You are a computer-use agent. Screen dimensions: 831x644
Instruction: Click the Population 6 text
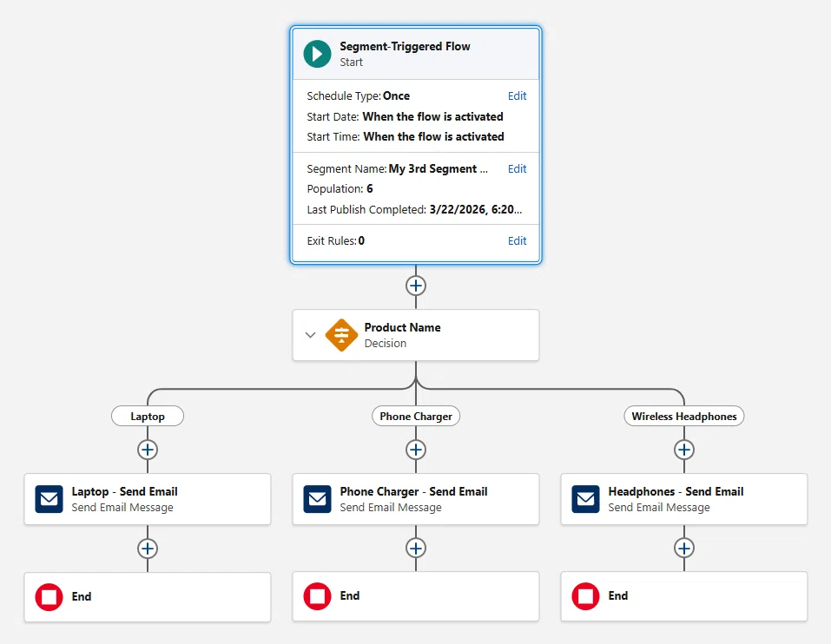340,189
